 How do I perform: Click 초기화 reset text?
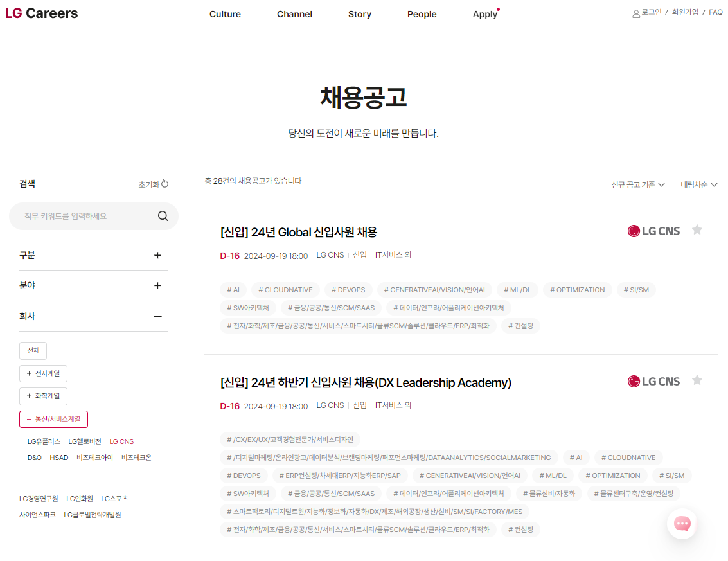click(148, 185)
